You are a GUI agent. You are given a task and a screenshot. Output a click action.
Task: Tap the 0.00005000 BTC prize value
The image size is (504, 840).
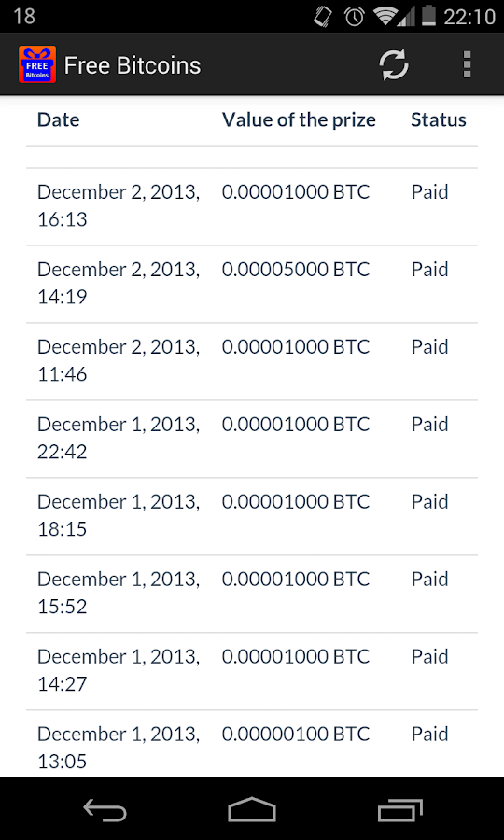[x=296, y=270]
